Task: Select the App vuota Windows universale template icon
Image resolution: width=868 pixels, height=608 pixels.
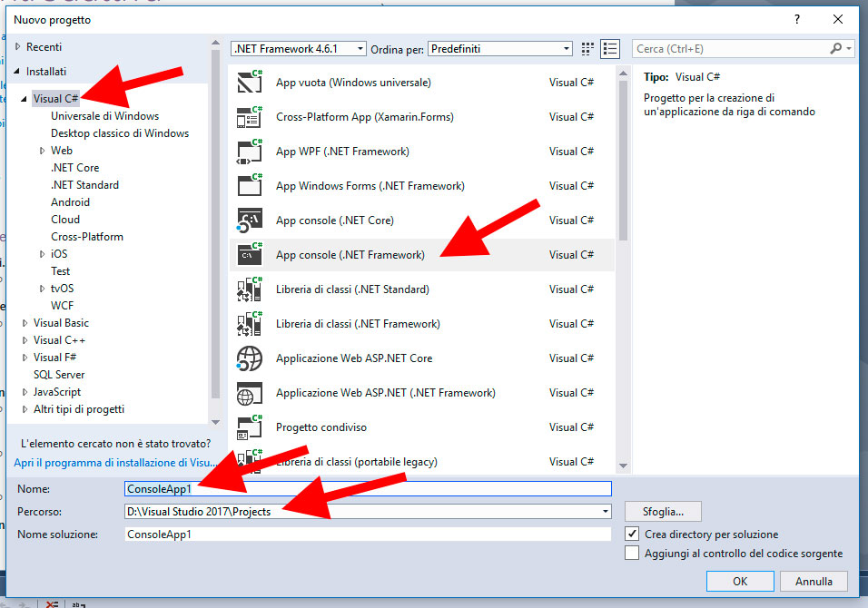Action: [249, 82]
